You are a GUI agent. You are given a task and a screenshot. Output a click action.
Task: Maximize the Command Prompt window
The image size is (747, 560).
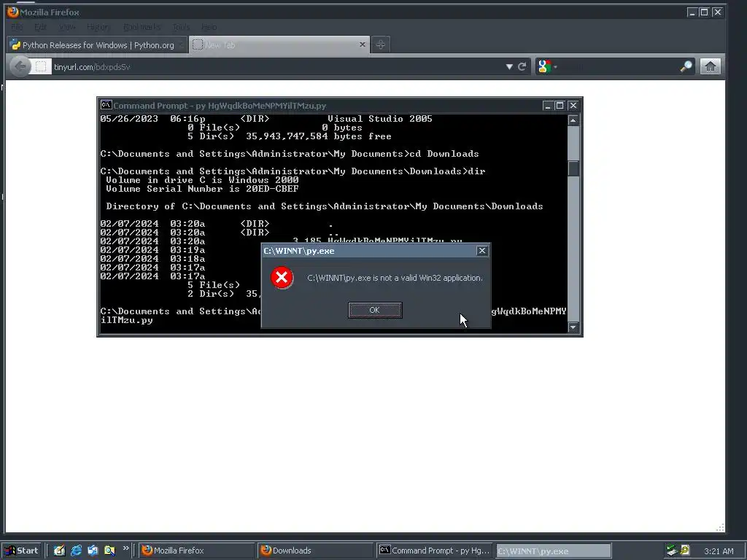[x=560, y=105]
